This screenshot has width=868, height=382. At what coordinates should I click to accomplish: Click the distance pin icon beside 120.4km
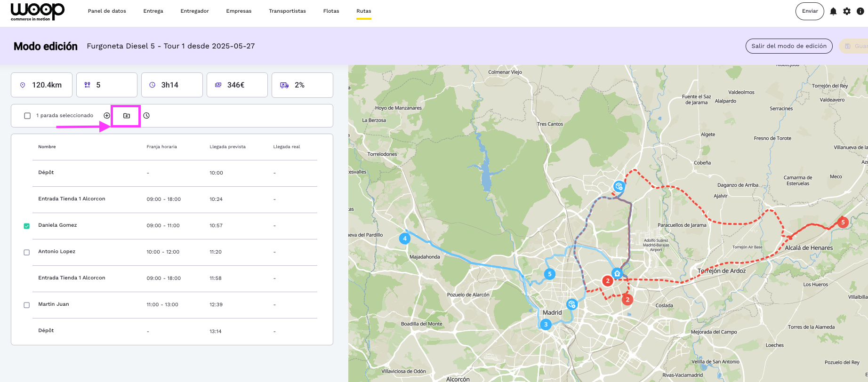point(23,85)
